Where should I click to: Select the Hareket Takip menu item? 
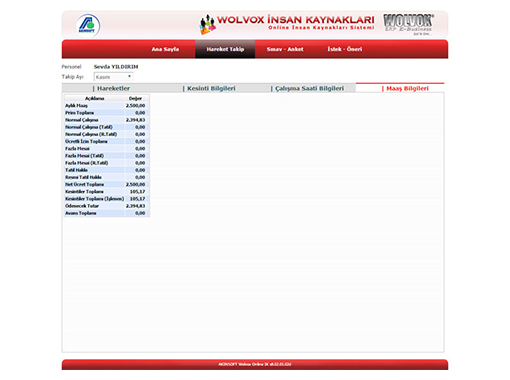click(225, 49)
